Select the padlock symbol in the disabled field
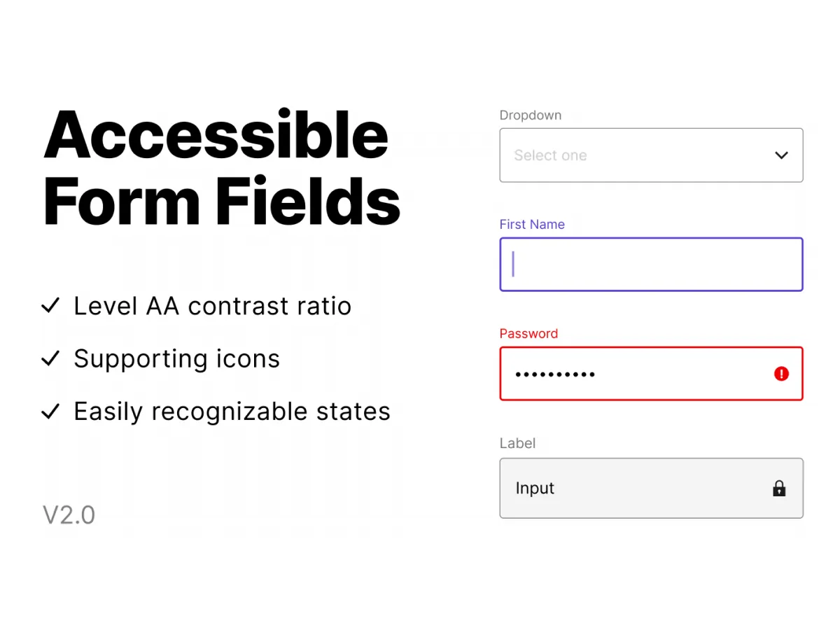This screenshot has width=840, height=630. (x=779, y=488)
